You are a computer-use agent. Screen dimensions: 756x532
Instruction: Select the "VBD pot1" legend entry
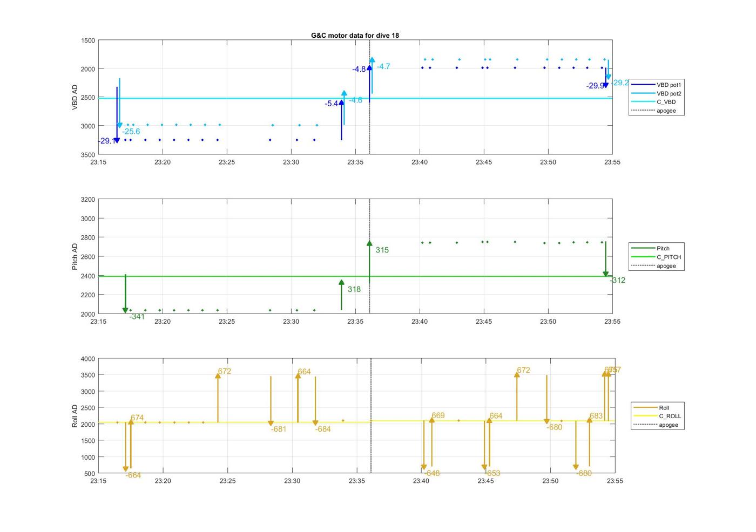(657, 85)
